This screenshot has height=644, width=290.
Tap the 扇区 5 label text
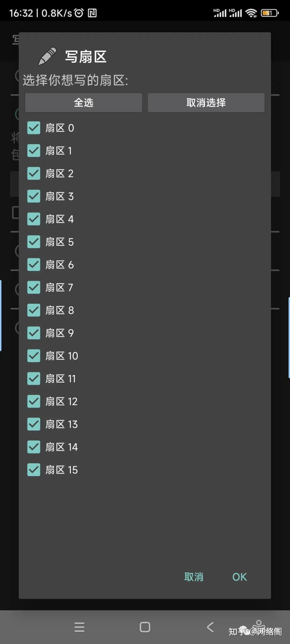coord(60,242)
